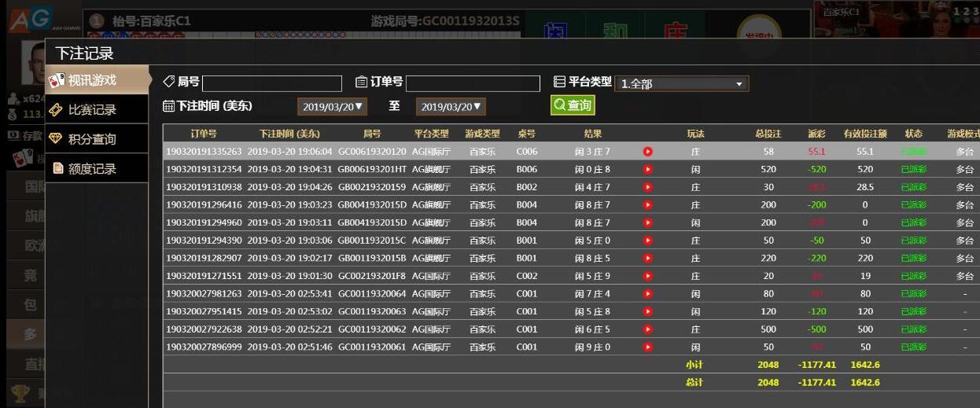Click the 订单号 input field
Viewport: 980px width, 408px height.
pos(473,83)
